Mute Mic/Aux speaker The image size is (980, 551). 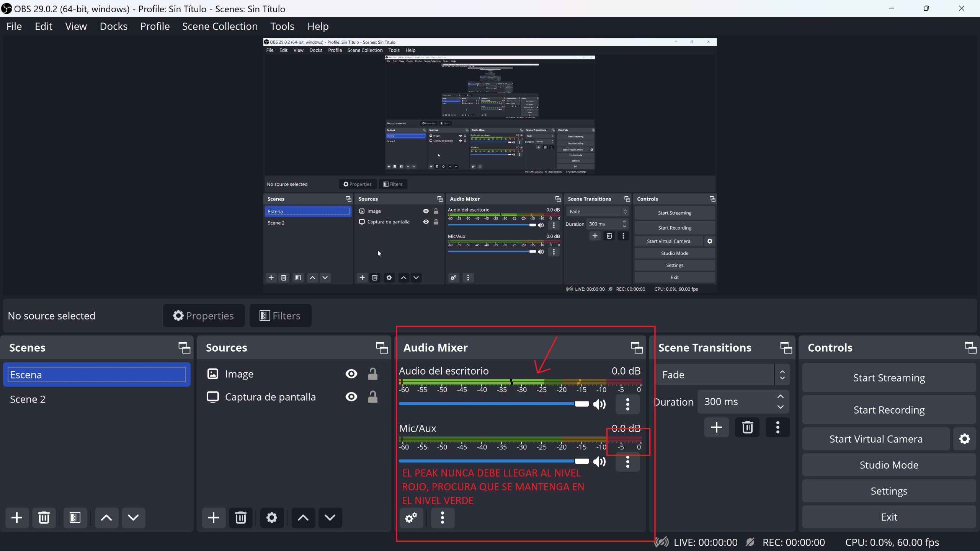pyautogui.click(x=599, y=462)
